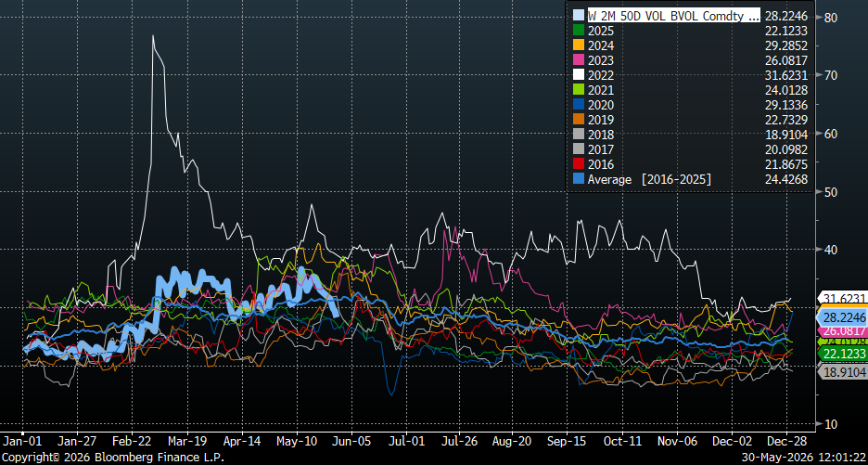Click the 'Apr-14' x-axis date label

242,442
